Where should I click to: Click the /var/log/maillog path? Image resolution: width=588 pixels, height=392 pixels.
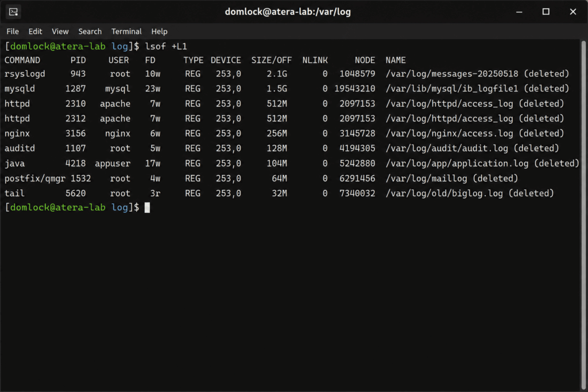[x=427, y=178]
